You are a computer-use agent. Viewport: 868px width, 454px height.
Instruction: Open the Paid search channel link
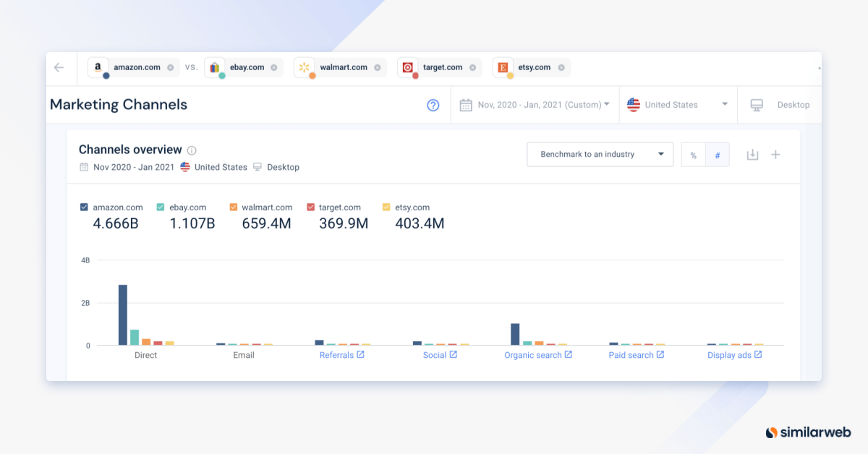coord(637,355)
